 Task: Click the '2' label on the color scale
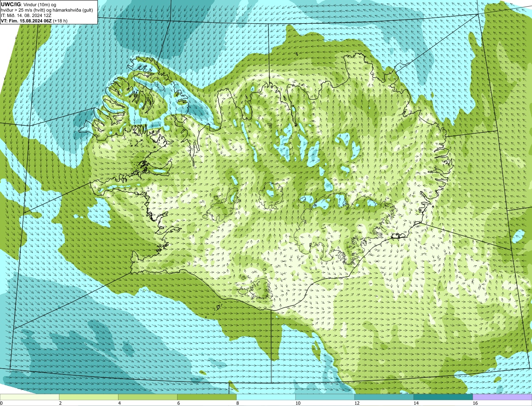click(x=60, y=403)
